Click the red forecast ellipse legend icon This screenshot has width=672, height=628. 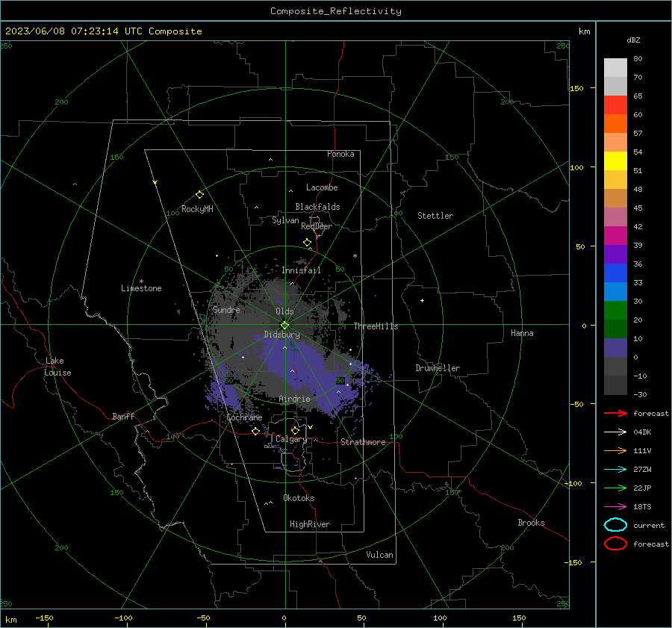click(x=615, y=544)
